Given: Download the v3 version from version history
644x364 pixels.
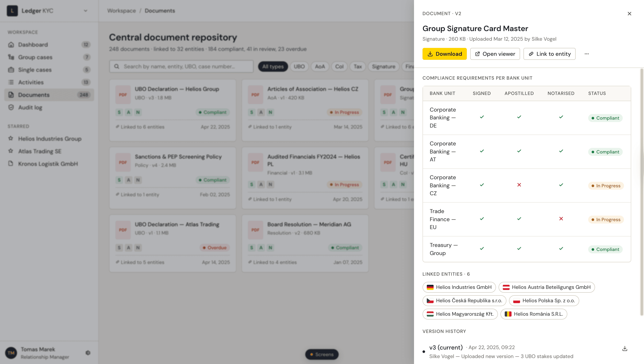Looking at the screenshot, I should click(x=625, y=348).
